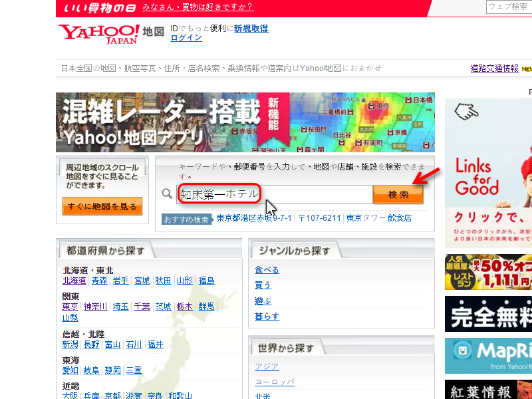This screenshot has width=532, height=399.
Task: Choose 埼玉 prefecture link
Action: tap(121, 307)
